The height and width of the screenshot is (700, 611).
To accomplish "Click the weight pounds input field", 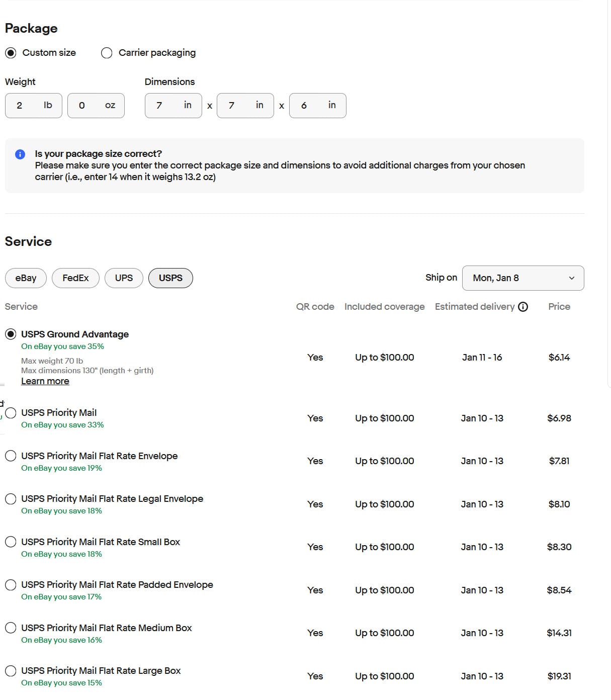I will (x=34, y=106).
